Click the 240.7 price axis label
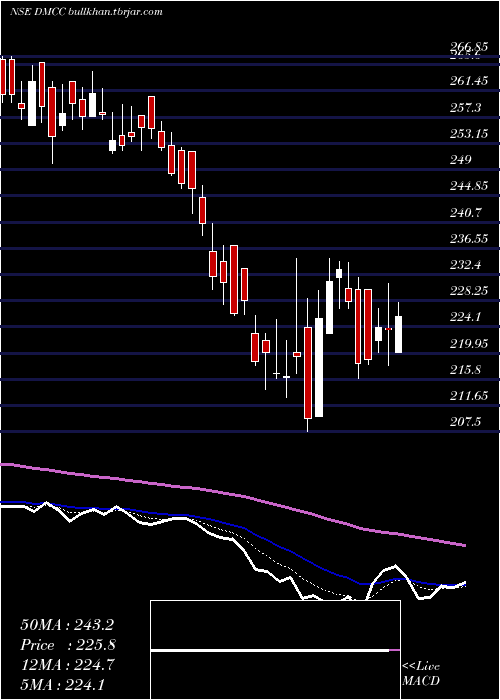This screenshot has width=500, height=700. pyautogui.click(x=467, y=212)
